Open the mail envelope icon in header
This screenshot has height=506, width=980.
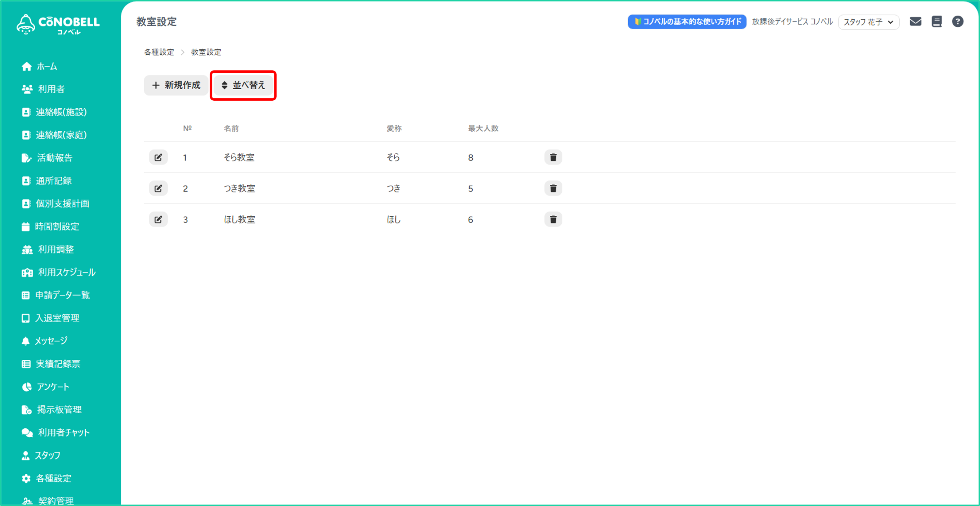tap(915, 21)
